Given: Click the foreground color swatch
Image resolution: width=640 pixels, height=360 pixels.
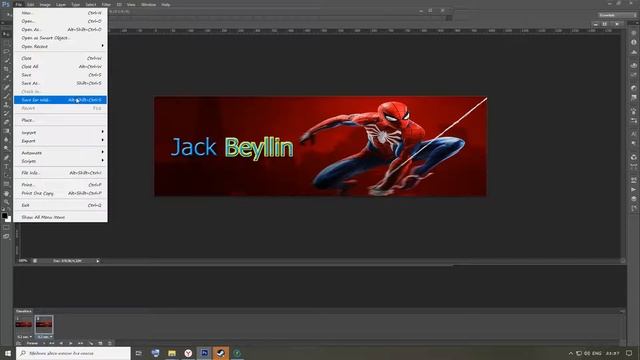Looking at the screenshot, I should pyautogui.click(x=4, y=215).
